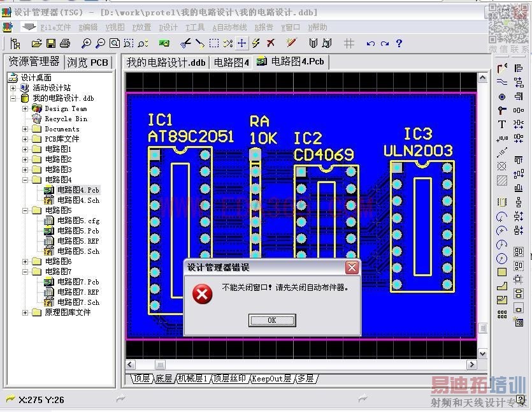Switch to the 浏览 PCB panel tab
This screenshot has width=532, height=412.
(x=87, y=63)
